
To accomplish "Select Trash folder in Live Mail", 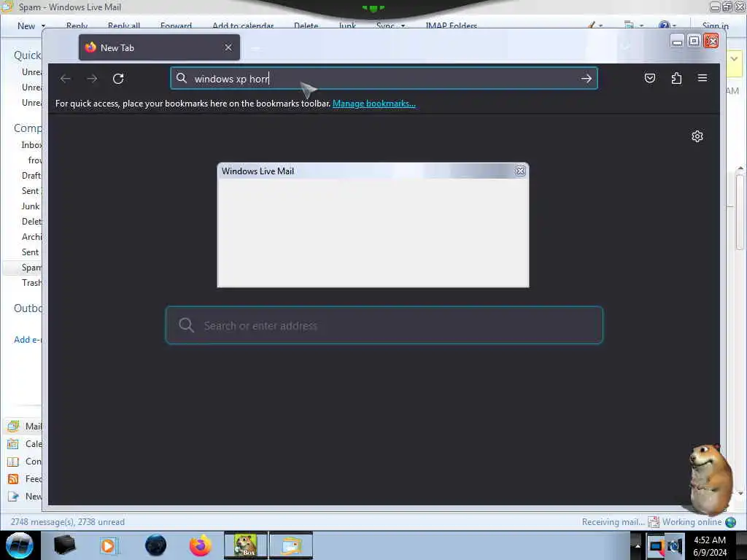I will pyautogui.click(x=31, y=283).
